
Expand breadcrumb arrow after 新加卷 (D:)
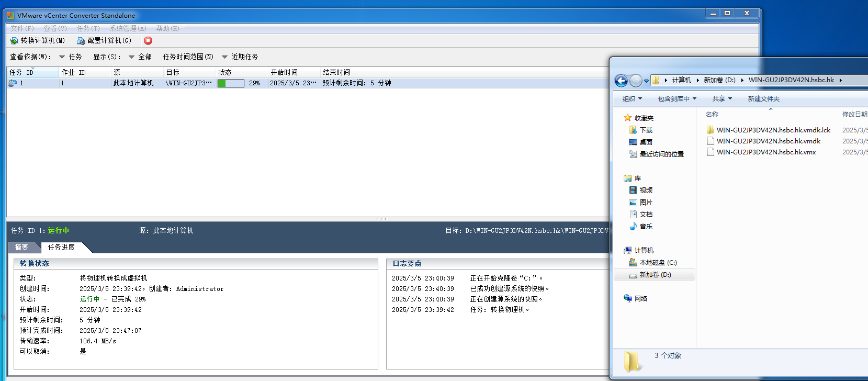[x=742, y=80]
